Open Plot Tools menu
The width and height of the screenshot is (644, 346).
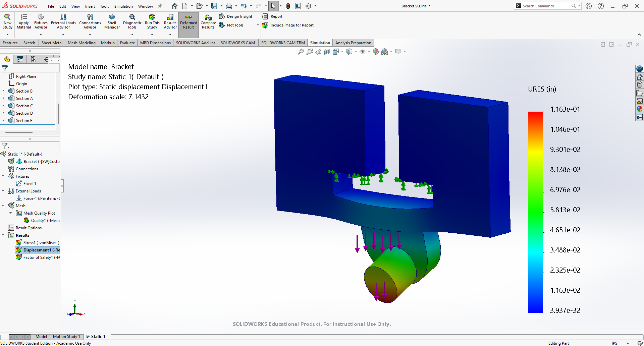231,25
